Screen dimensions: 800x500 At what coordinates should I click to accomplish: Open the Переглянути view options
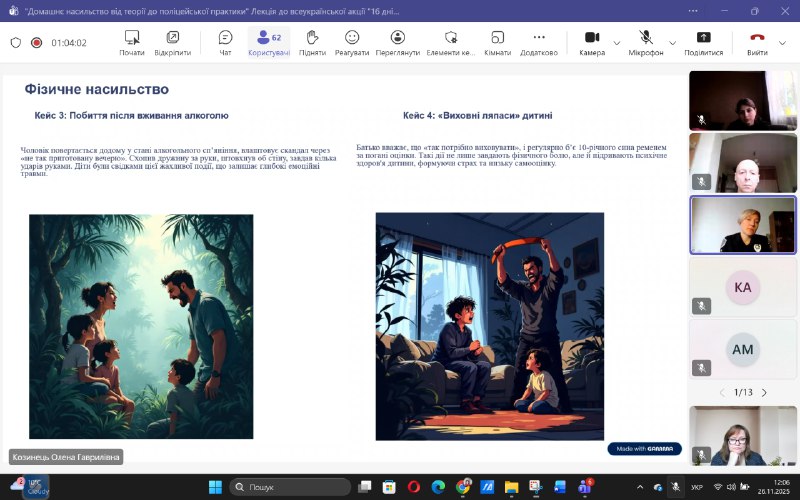[398, 42]
